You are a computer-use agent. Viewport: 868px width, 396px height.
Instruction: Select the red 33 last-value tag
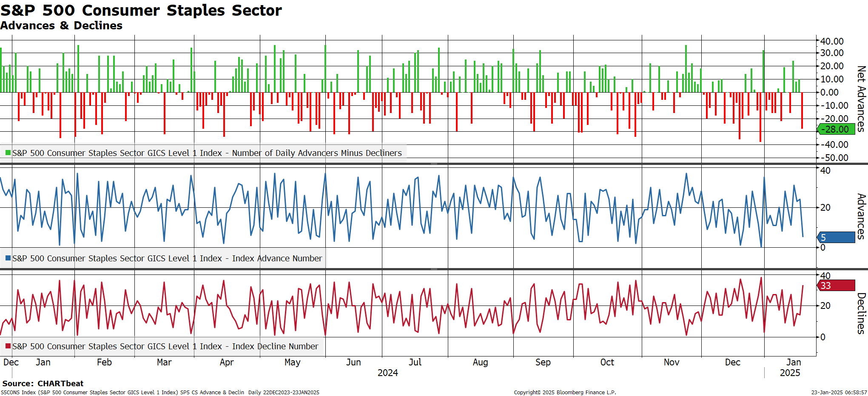(x=836, y=286)
